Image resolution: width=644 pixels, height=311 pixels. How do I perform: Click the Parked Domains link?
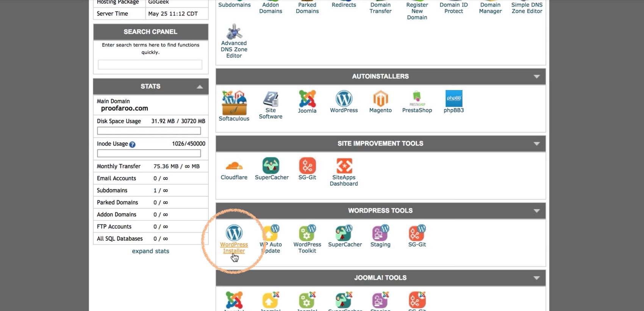coord(307,8)
